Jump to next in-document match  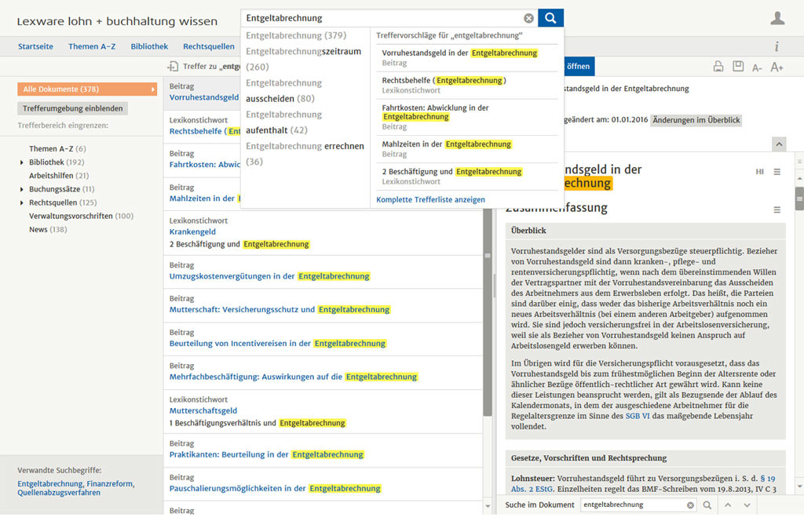coord(747,505)
